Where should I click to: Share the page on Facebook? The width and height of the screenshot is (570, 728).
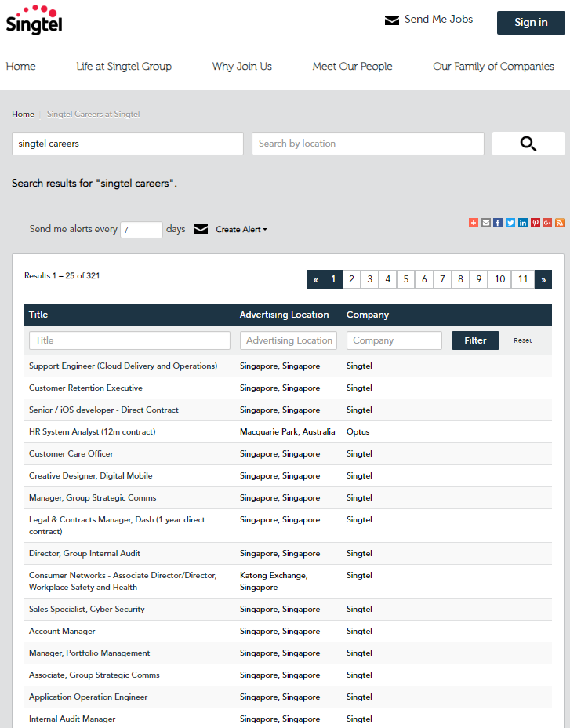[x=498, y=223]
